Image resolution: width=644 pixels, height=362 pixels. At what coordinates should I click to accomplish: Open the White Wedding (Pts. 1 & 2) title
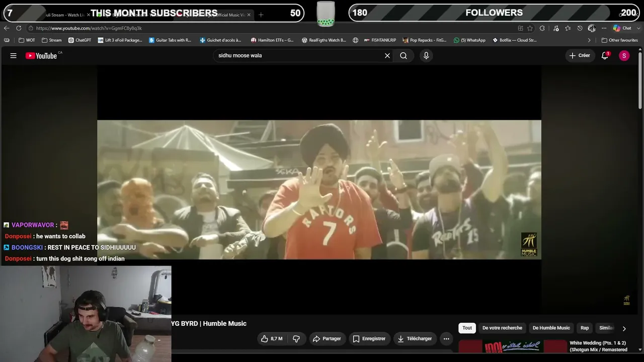coord(598,346)
